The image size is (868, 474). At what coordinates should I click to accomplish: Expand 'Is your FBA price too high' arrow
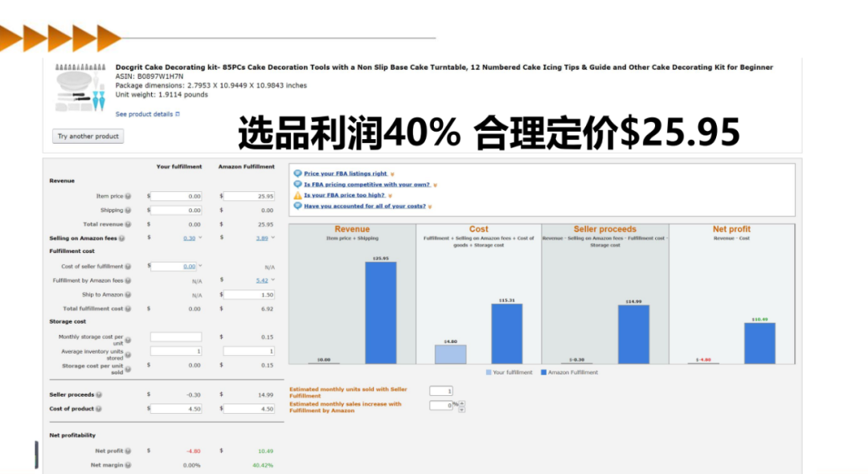[391, 196]
